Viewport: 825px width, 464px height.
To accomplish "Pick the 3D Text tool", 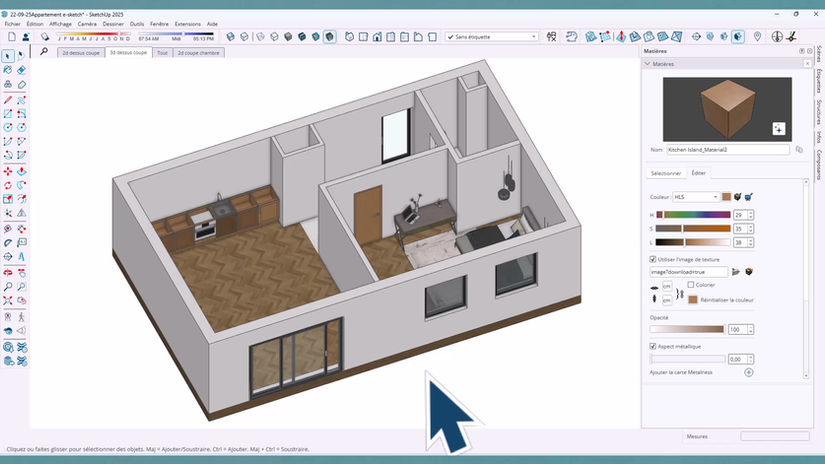I will tap(22, 257).
